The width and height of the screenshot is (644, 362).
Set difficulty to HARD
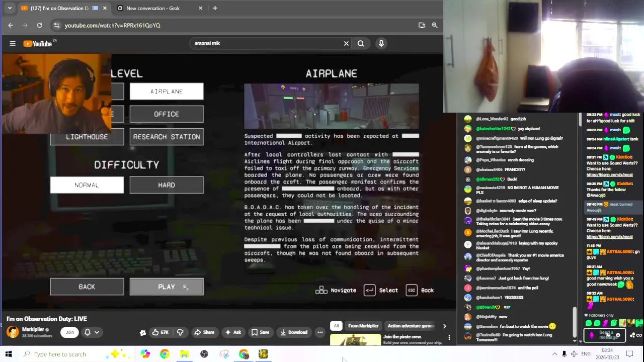[167, 185]
